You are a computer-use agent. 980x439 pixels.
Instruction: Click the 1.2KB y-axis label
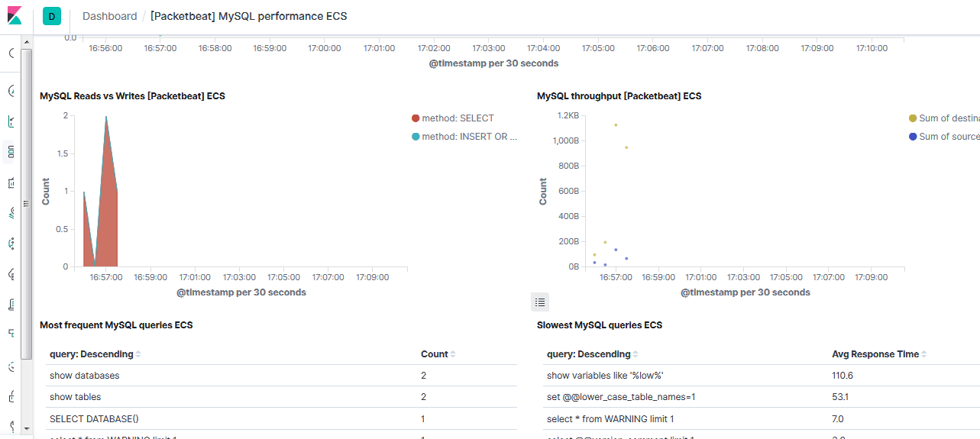tap(568, 115)
